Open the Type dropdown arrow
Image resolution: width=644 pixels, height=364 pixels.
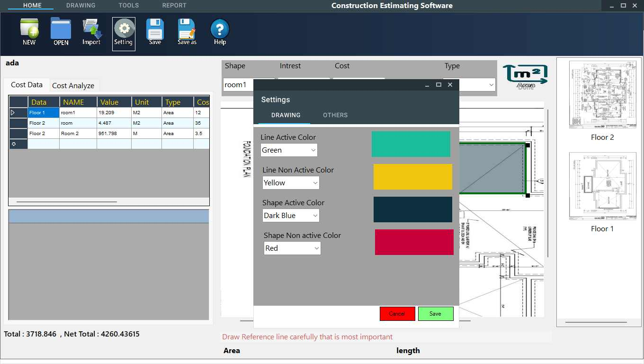coord(491,85)
